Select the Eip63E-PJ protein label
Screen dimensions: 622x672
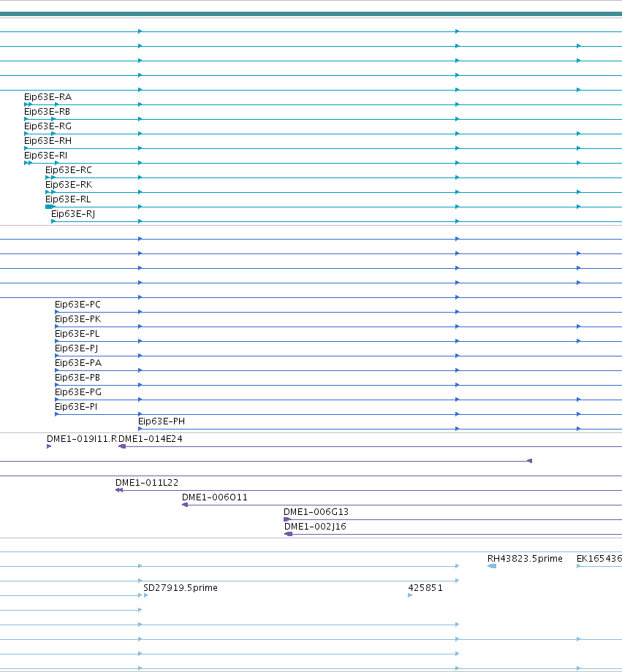pyautogui.click(x=76, y=348)
